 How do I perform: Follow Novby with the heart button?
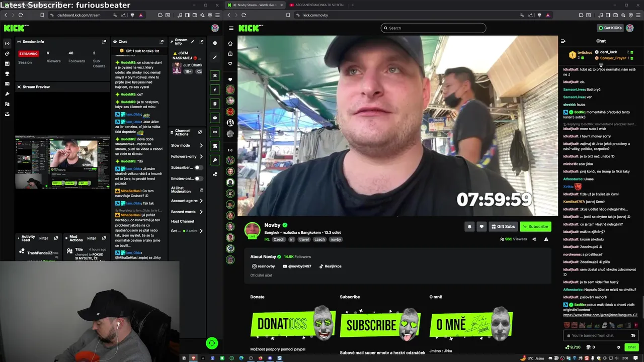click(x=481, y=227)
